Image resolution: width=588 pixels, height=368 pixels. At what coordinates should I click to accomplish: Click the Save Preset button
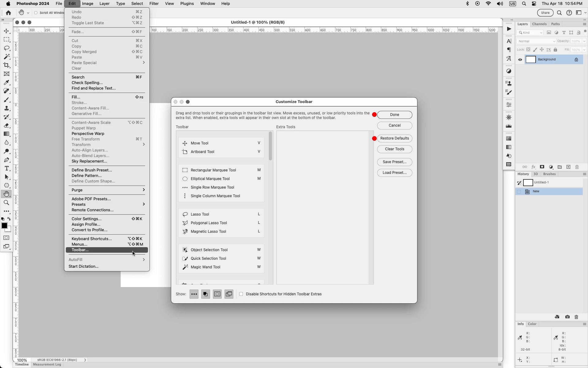pos(394,162)
